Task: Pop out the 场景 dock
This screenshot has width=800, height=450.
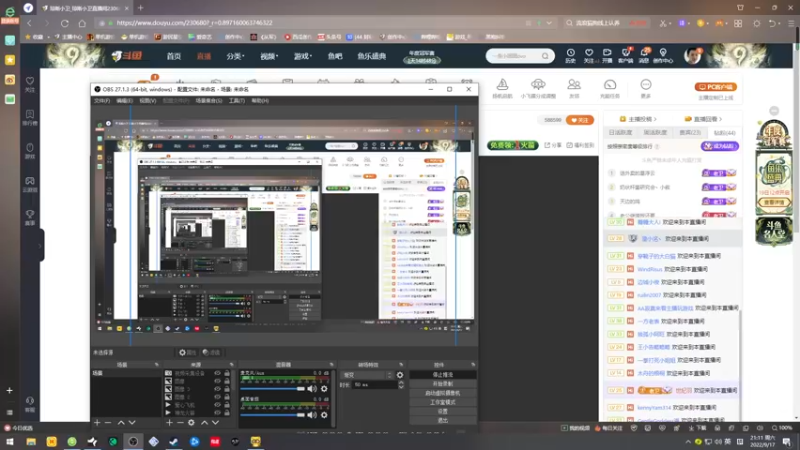Action: coord(157,365)
